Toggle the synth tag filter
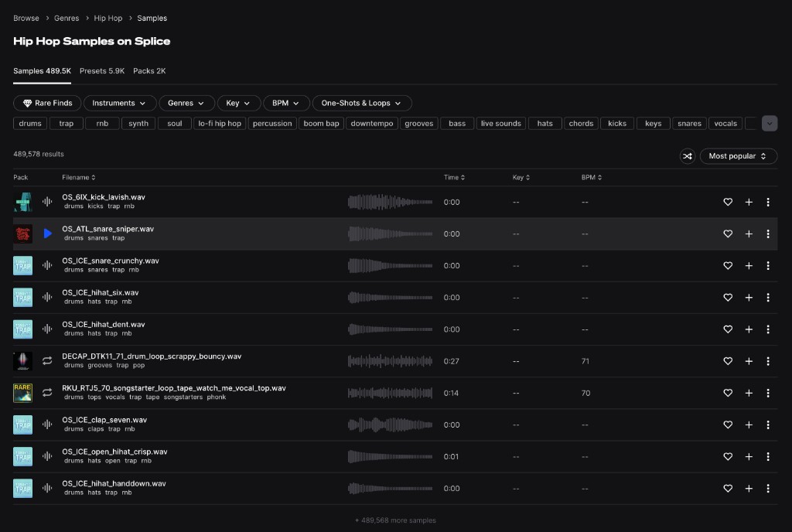Image resolution: width=792 pixels, height=532 pixels. point(138,123)
